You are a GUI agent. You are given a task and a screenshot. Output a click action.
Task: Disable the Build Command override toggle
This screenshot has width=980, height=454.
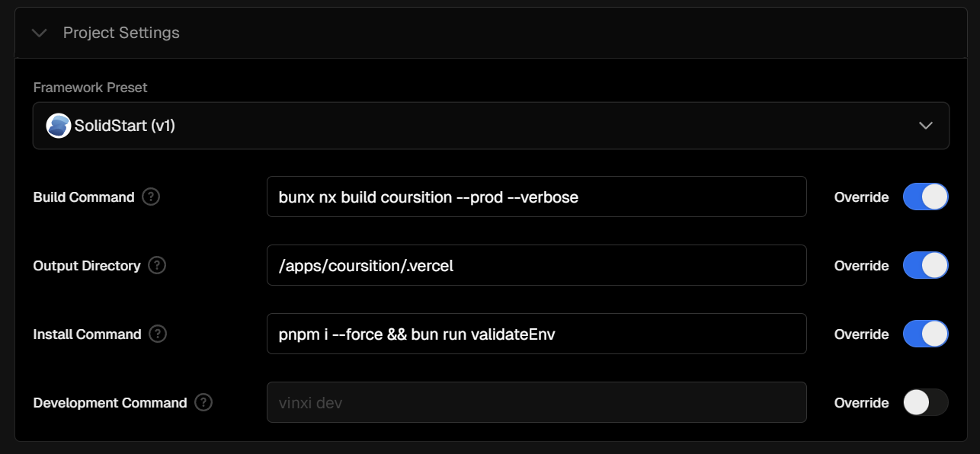[926, 197]
